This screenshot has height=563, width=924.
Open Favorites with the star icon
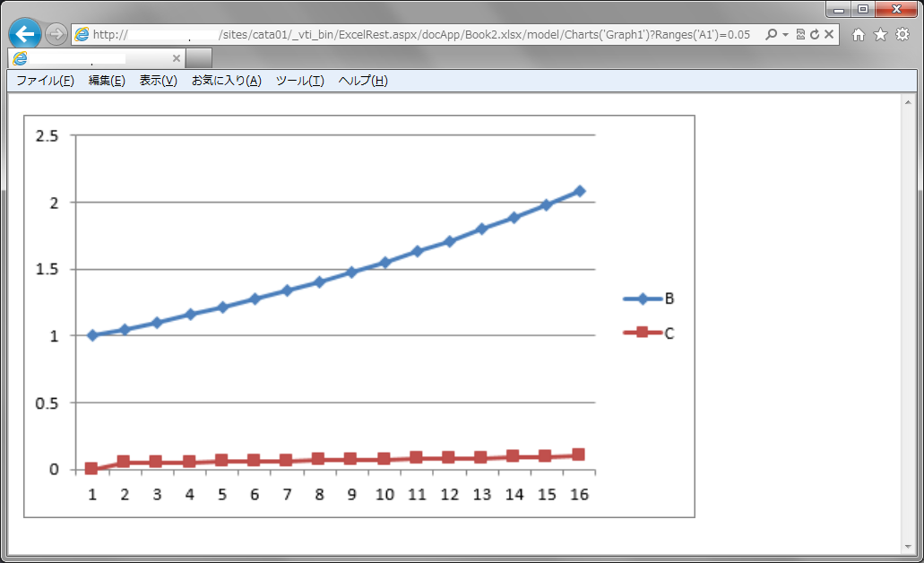[x=880, y=35]
